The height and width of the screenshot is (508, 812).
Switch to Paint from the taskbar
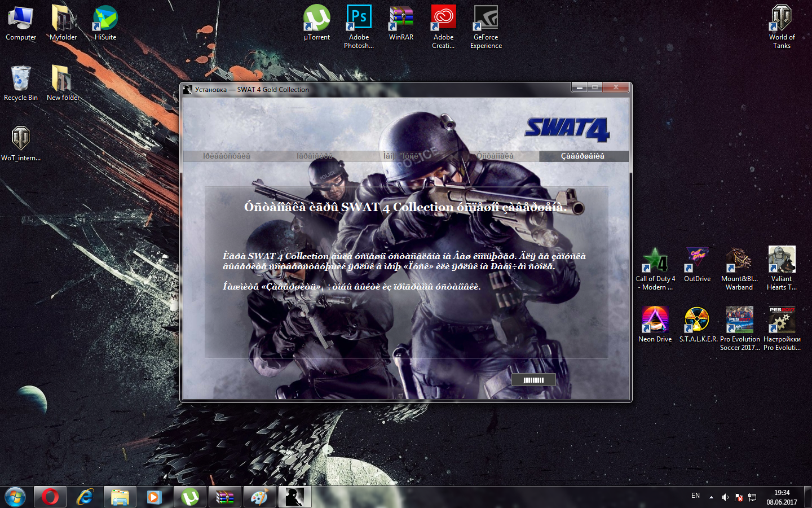[x=259, y=497]
